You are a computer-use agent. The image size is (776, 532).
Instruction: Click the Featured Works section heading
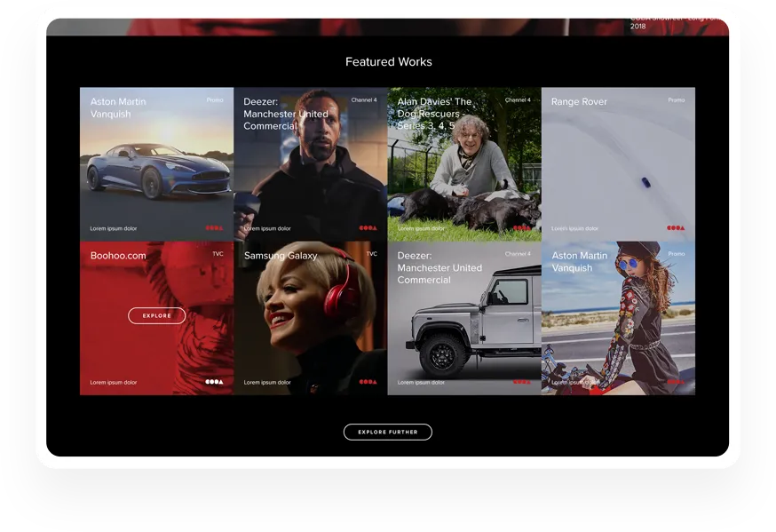click(388, 62)
